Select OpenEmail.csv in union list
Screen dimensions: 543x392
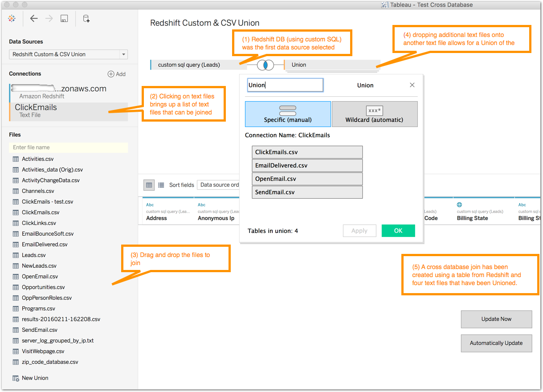click(307, 179)
